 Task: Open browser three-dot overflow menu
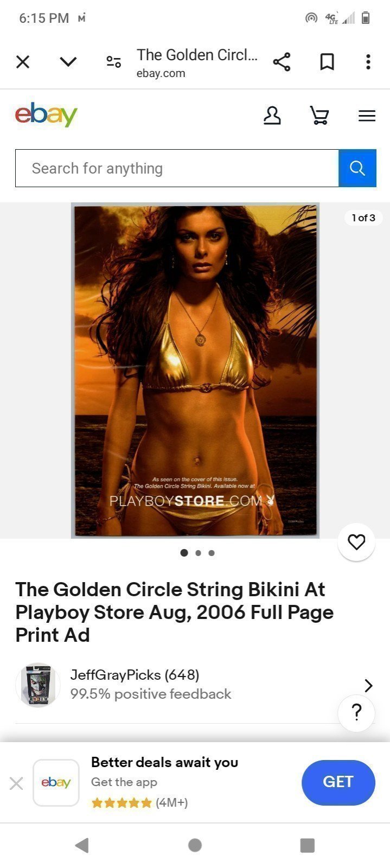(x=368, y=62)
